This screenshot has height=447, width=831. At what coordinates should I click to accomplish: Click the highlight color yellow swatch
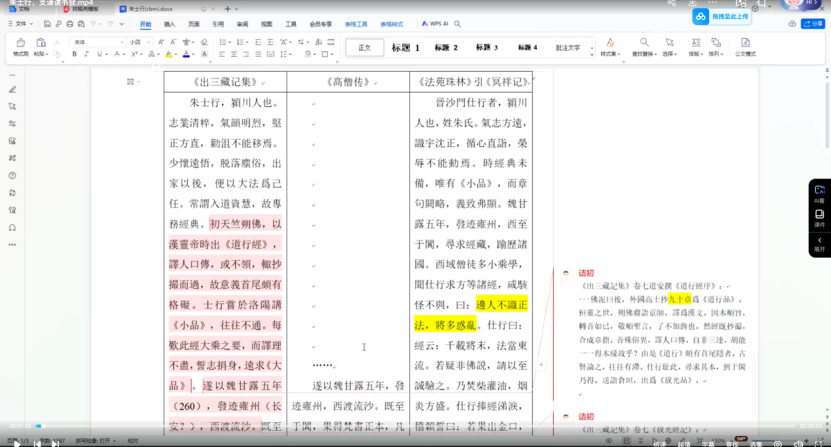click(169, 54)
